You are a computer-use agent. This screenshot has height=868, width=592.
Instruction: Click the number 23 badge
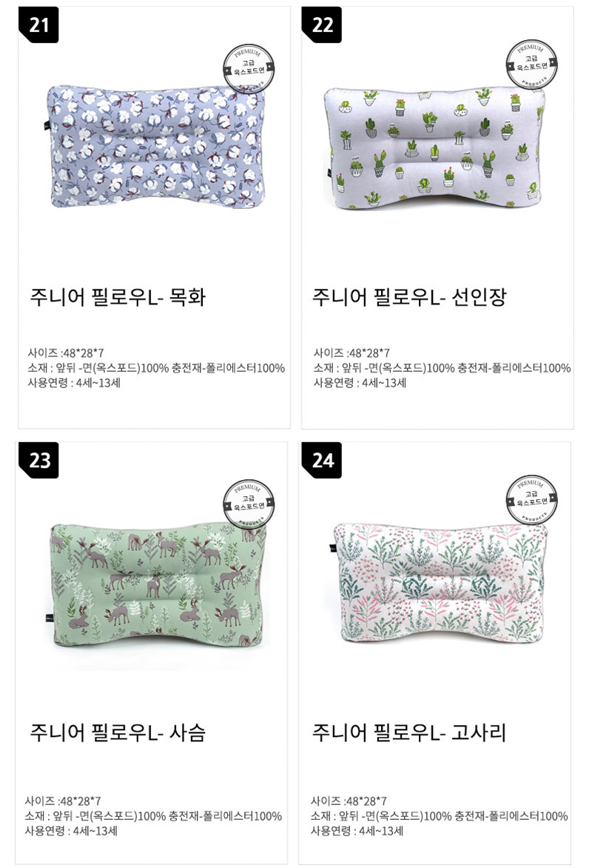tap(38, 460)
